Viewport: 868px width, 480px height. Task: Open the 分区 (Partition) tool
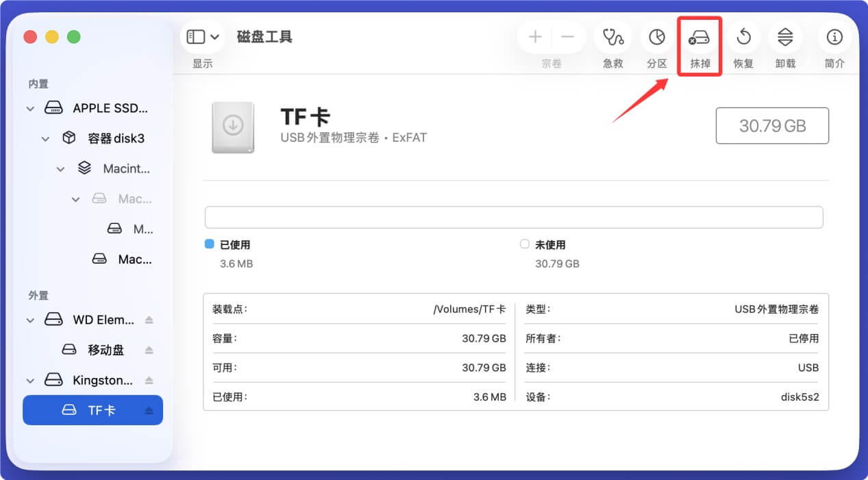(x=656, y=38)
